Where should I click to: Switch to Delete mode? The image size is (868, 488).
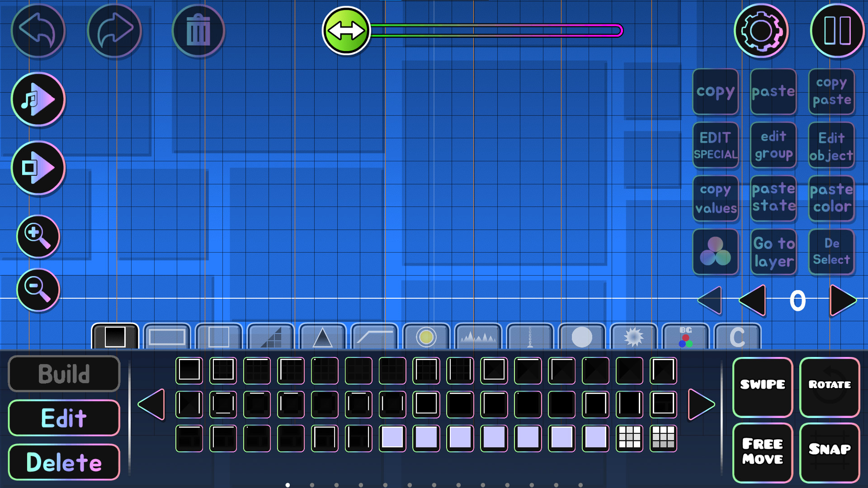pyautogui.click(x=64, y=462)
